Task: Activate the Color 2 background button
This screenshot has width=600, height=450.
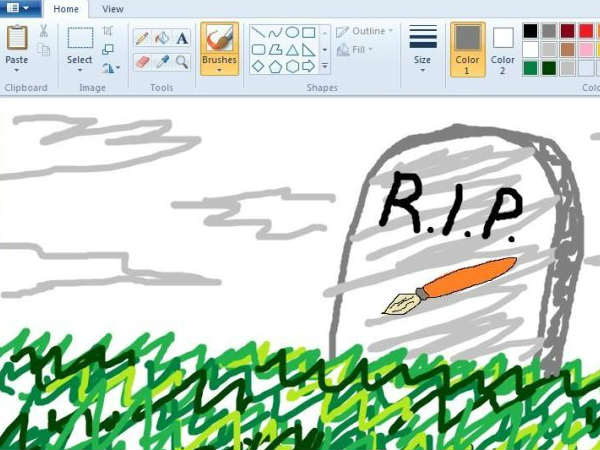Action: click(x=503, y=50)
